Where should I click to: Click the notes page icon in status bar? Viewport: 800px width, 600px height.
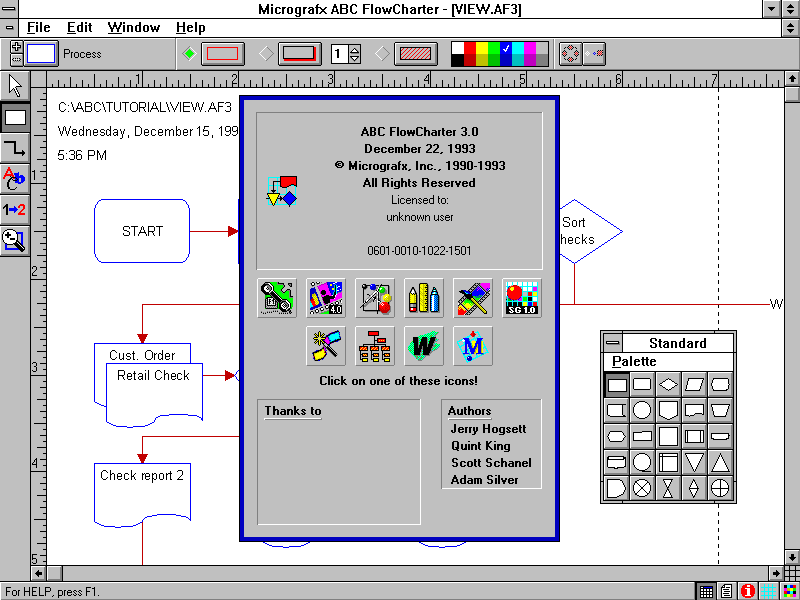tap(727, 591)
